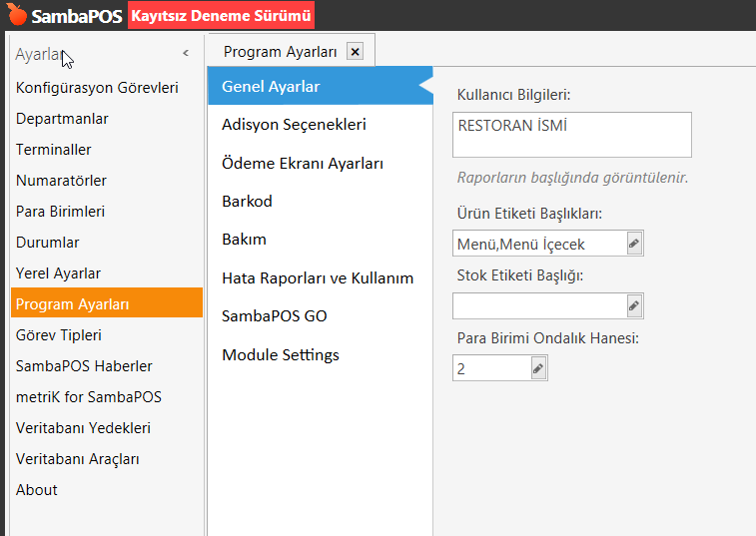Switch to Program Ayarları tab
Viewport: 756px width, 536px height.
point(280,52)
